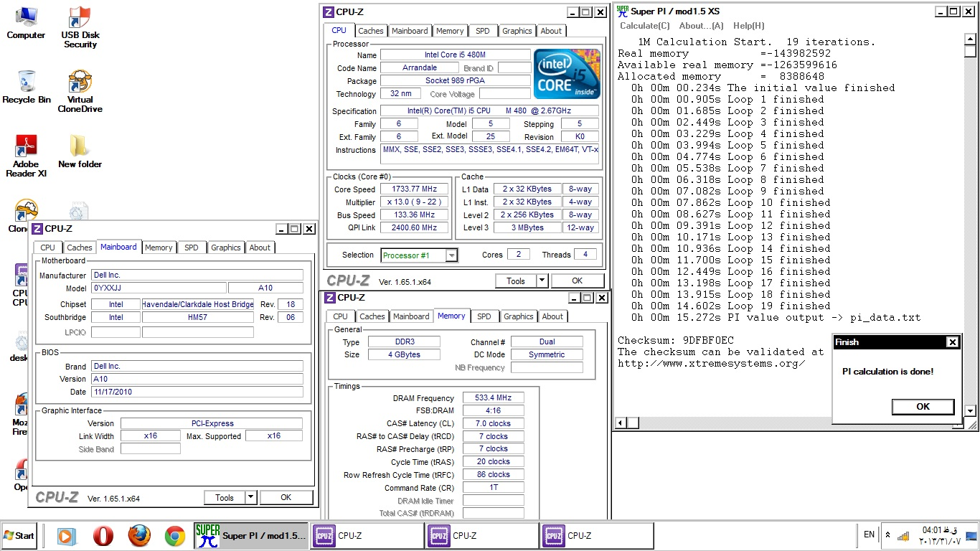
Task: Click the Super PI window title icon
Action: tap(622, 11)
